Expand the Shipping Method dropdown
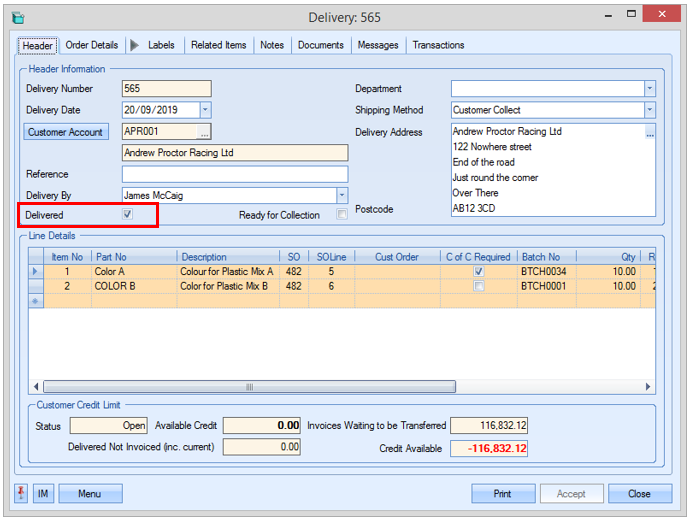Screen dimensions: 690x522 (x=649, y=110)
